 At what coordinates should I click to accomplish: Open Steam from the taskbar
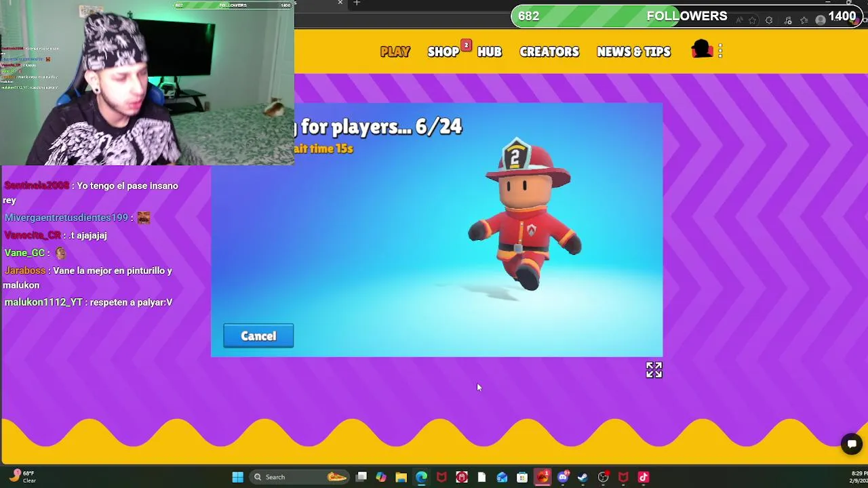(x=583, y=477)
